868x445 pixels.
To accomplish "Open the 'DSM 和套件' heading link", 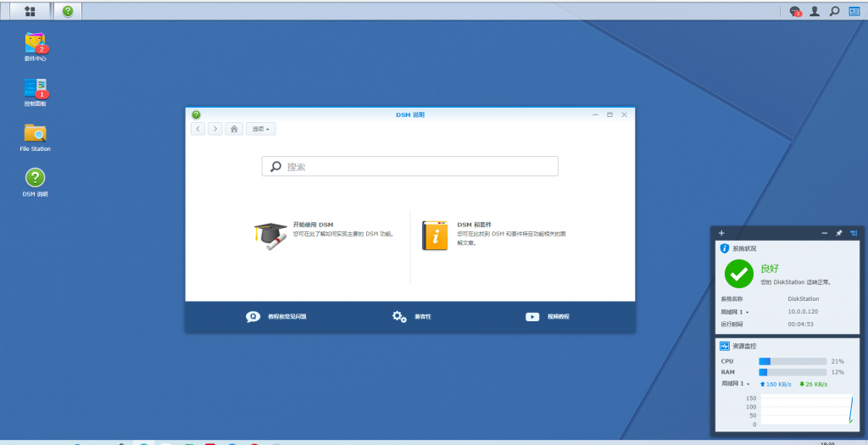I will coord(475,225).
